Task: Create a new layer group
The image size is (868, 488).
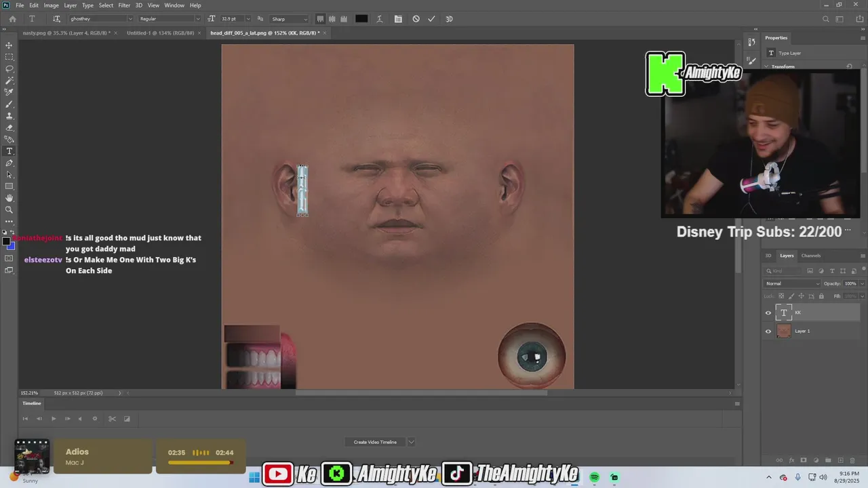Action: tap(828, 460)
